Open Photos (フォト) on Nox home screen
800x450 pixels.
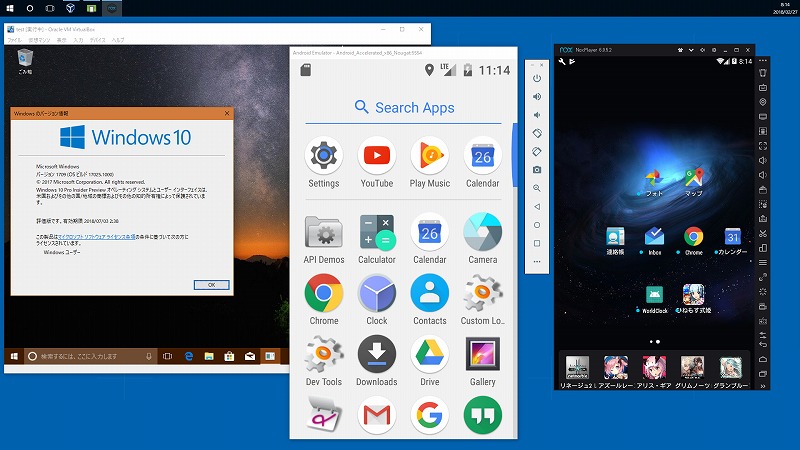pyautogui.click(x=654, y=179)
